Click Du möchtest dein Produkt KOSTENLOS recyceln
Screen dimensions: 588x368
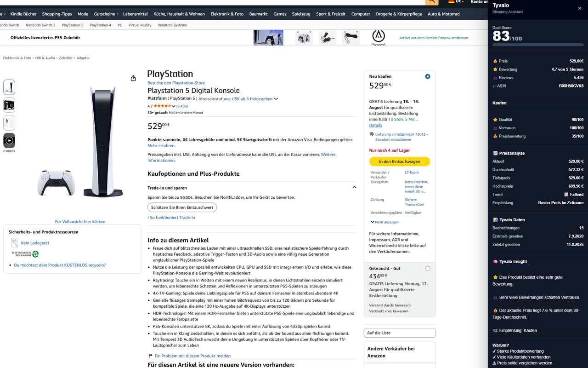coord(60,265)
